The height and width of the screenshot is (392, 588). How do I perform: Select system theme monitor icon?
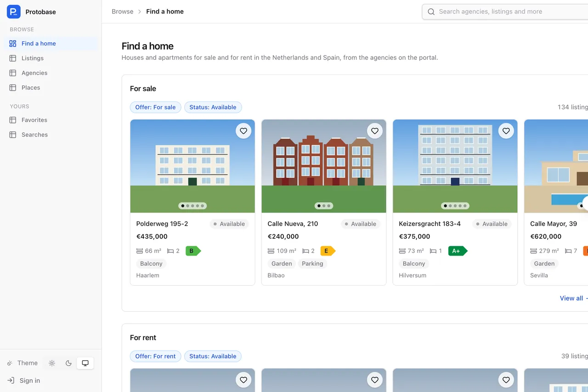click(x=85, y=363)
